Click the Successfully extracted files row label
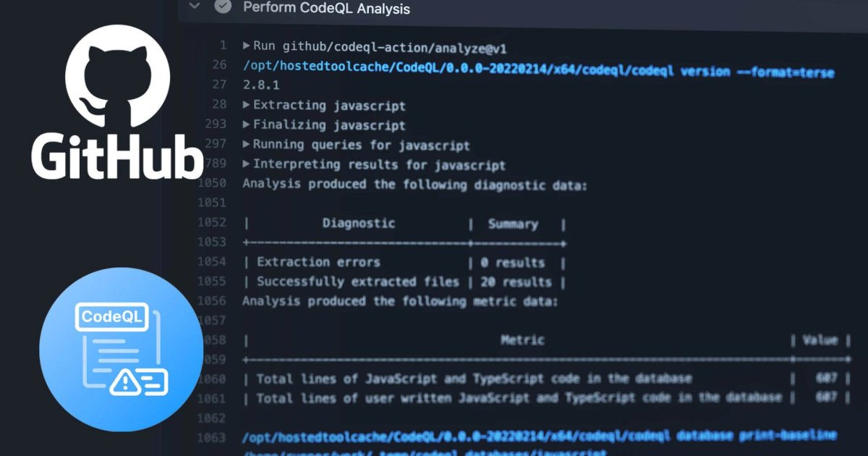Viewport: 868px width, 456px height. [x=358, y=282]
